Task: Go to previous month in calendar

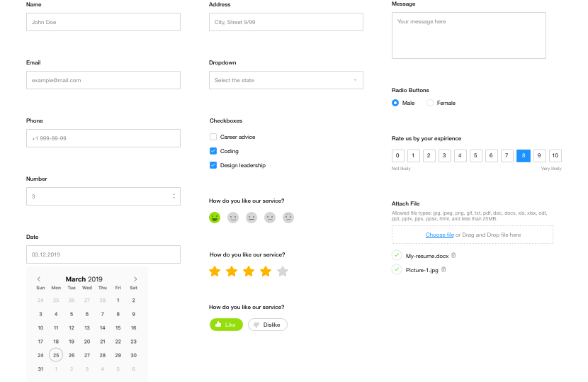Action: (39, 279)
